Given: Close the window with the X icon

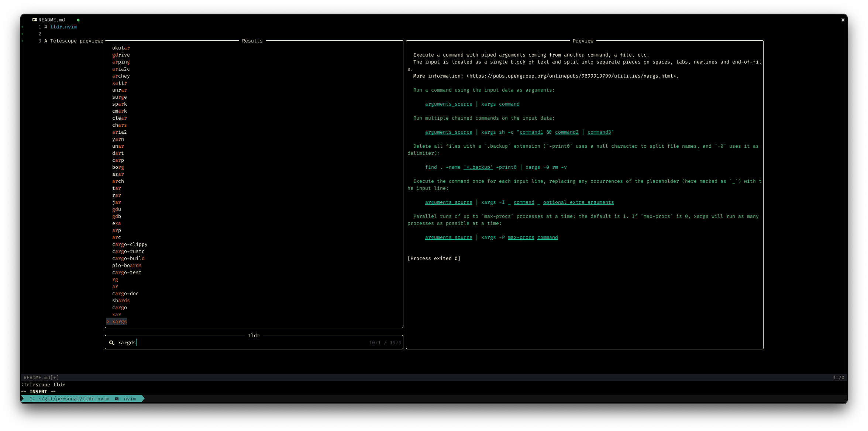Looking at the screenshot, I should click(x=843, y=20).
